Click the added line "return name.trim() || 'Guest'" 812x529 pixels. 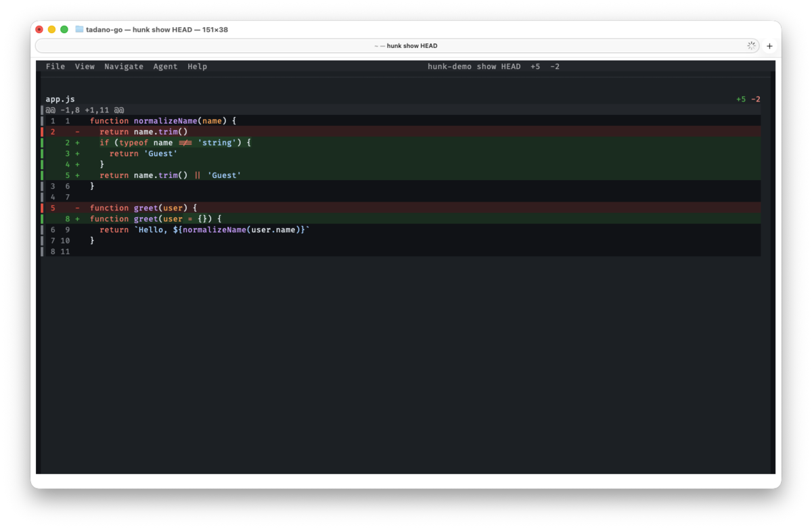click(401, 175)
